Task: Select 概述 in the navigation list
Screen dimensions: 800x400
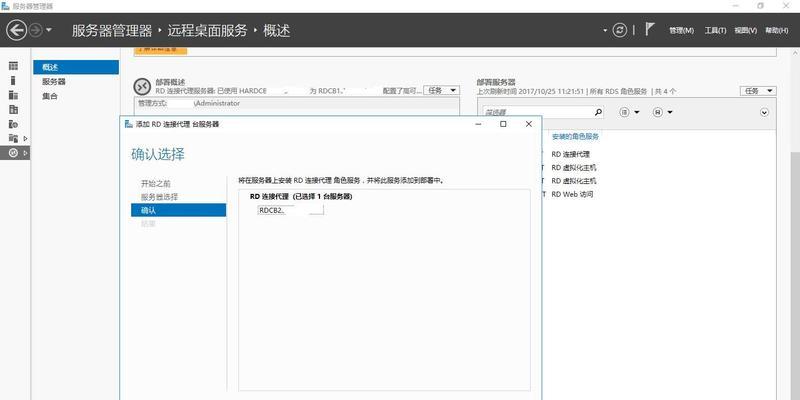Action: [76, 67]
